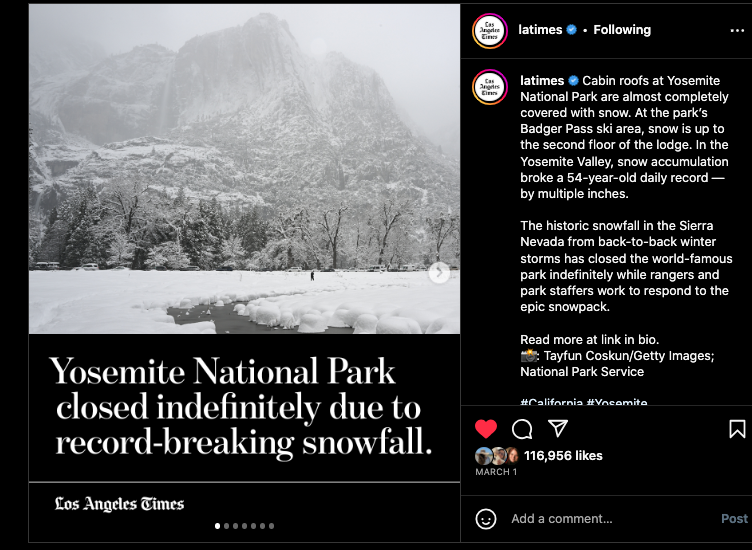Viewport: 752px width, 550px height.
Task: Open latimes profile from header username
Action: coord(540,30)
